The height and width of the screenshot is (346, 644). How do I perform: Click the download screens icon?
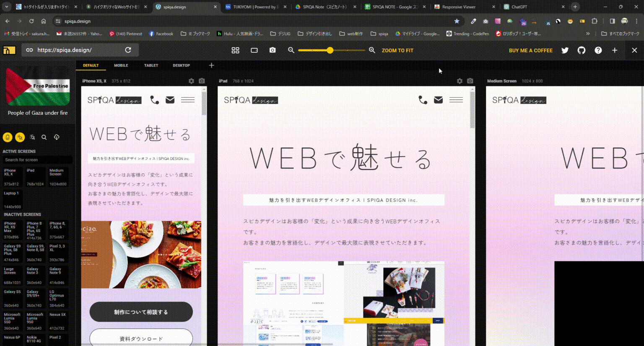pos(57,137)
